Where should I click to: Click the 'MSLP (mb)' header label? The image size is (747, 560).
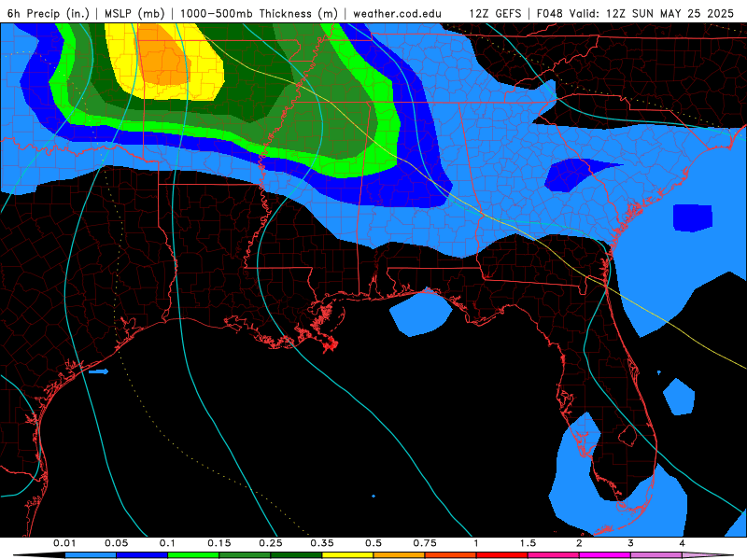click(x=134, y=13)
